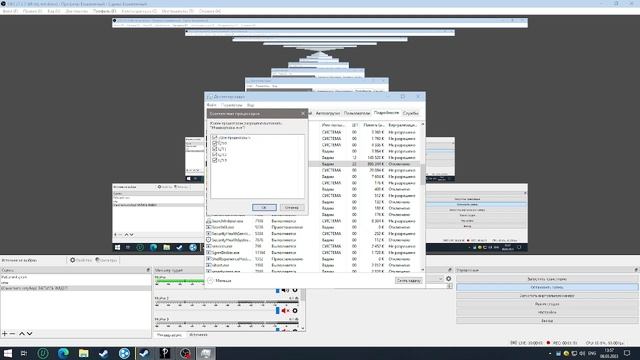Screen dimensions: 640x360
Task: Open source Filters (Фильтры) in the source toolbar
Action: click(106, 260)
